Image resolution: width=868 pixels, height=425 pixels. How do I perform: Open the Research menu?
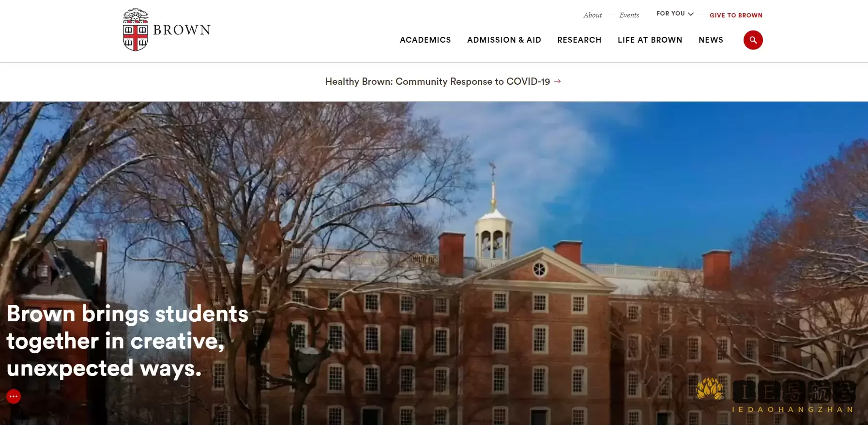(x=579, y=40)
